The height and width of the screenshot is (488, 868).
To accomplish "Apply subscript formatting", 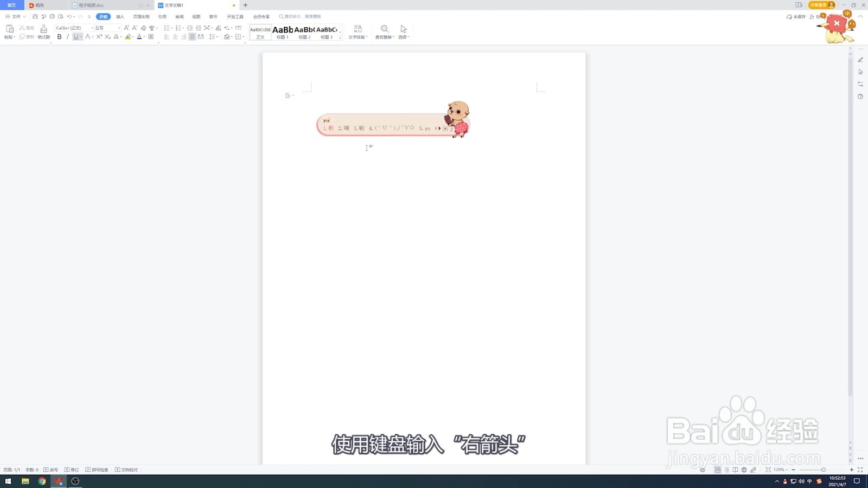I will pyautogui.click(x=107, y=37).
